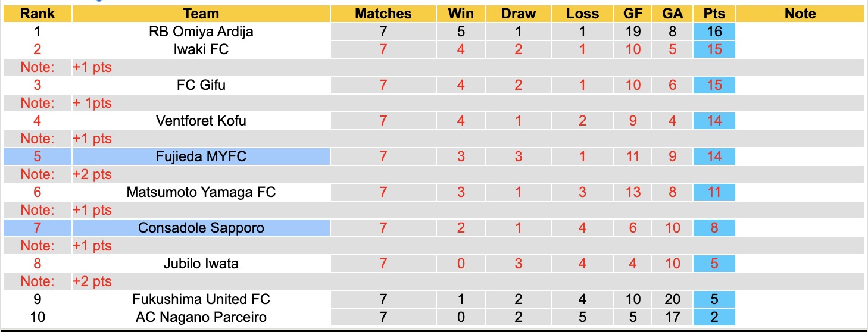Click the GA column header
Screen dimensions: 868x332
pyautogui.click(x=672, y=14)
